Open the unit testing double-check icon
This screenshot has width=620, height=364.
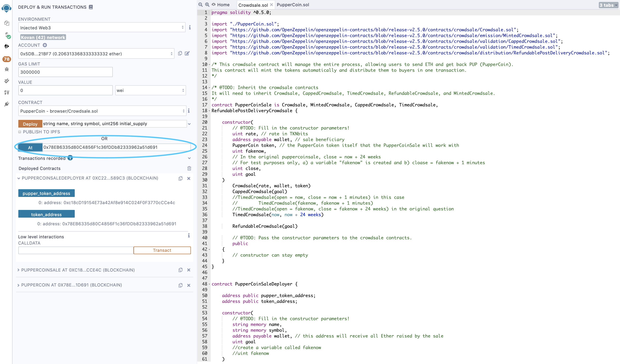pos(7,81)
